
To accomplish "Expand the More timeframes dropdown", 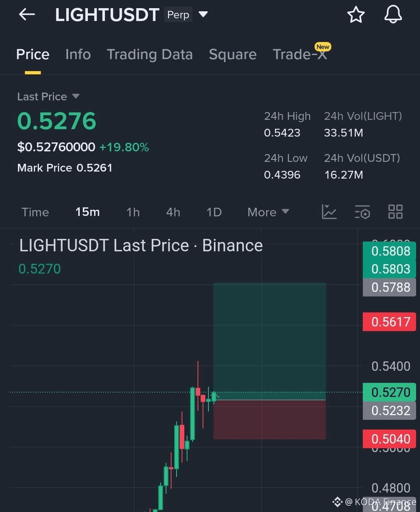I will (x=268, y=212).
